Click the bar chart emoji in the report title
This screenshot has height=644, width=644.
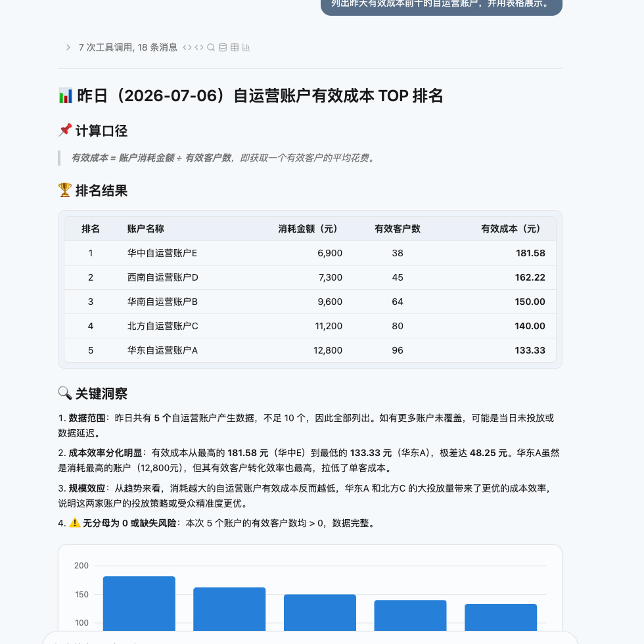tap(65, 96)
